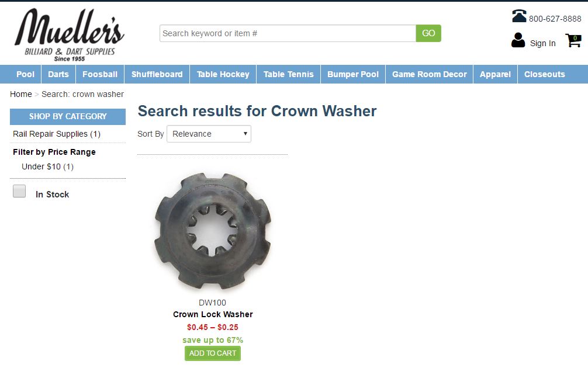Open the Sort By Relevance dropdown

209,134
